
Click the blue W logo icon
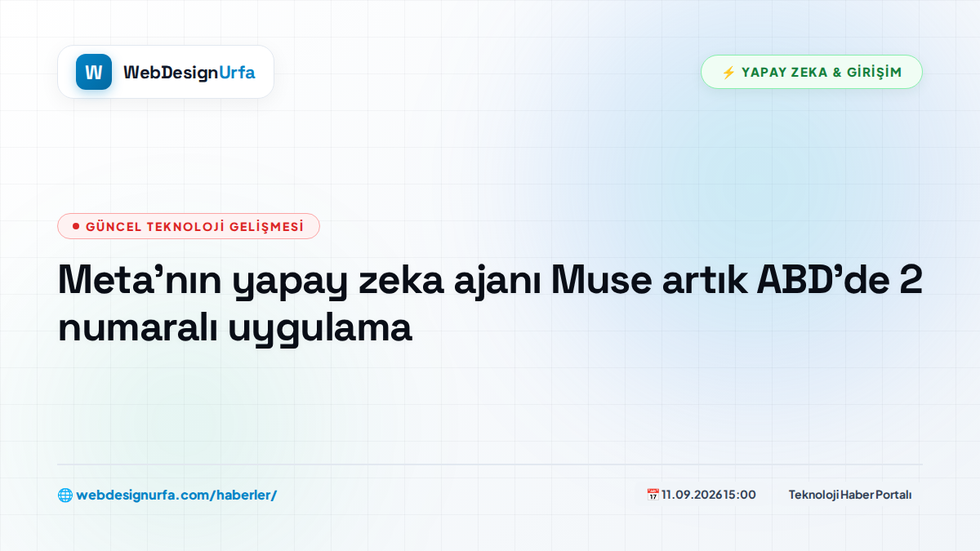94,72
